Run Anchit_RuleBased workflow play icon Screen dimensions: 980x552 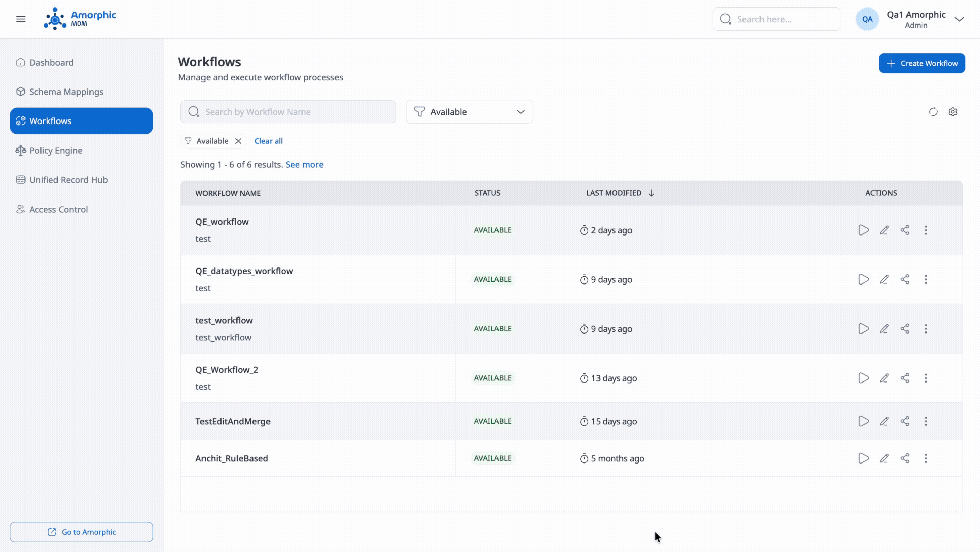pyautogui.click(x=863, y=458)
